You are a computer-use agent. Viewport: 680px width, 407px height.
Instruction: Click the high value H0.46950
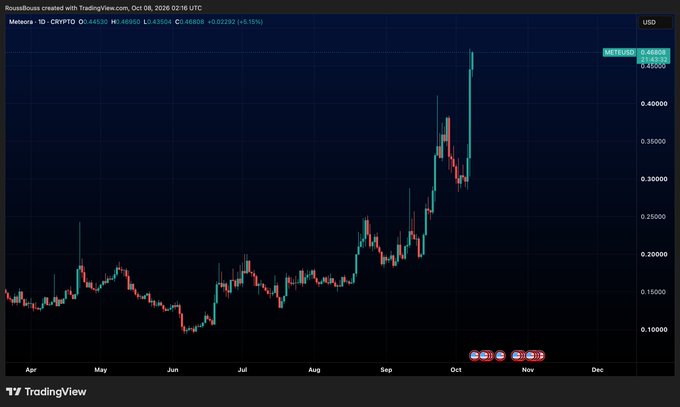pyautogui.click(x=125, y=22)
